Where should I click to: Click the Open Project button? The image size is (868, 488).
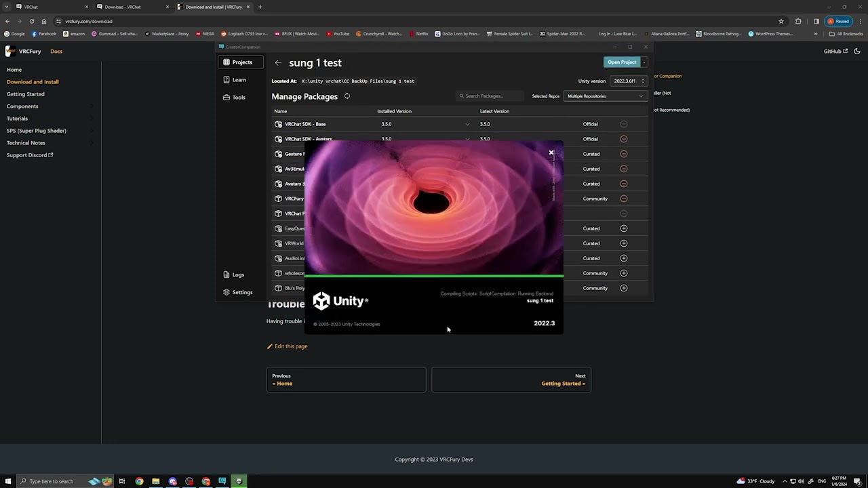pos(622,62)
